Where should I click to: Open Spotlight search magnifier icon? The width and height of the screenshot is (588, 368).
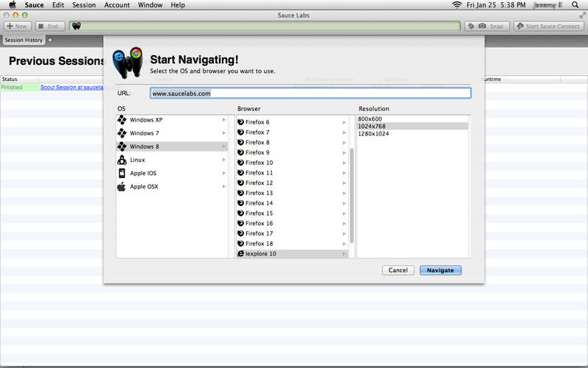tap(575, 5)
